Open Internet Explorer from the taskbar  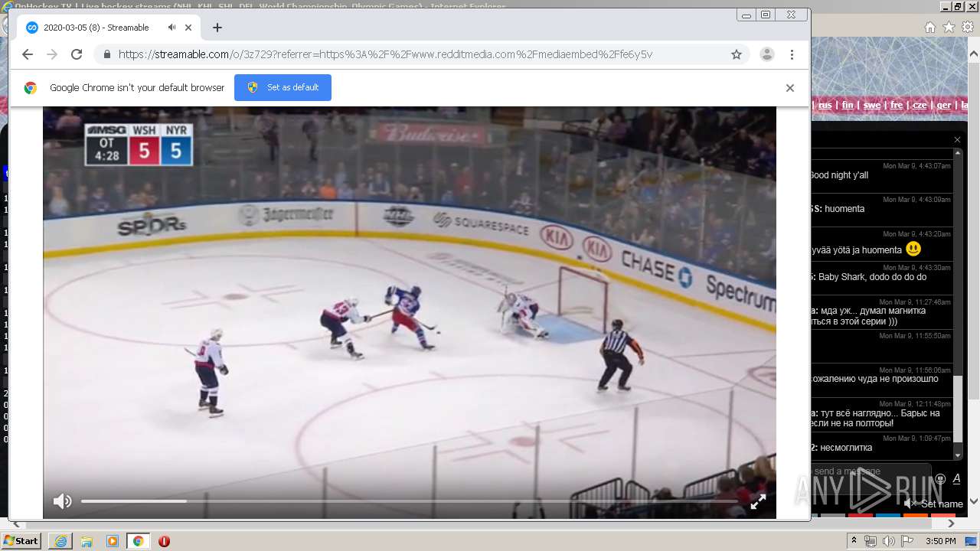(x=60, y=541)
